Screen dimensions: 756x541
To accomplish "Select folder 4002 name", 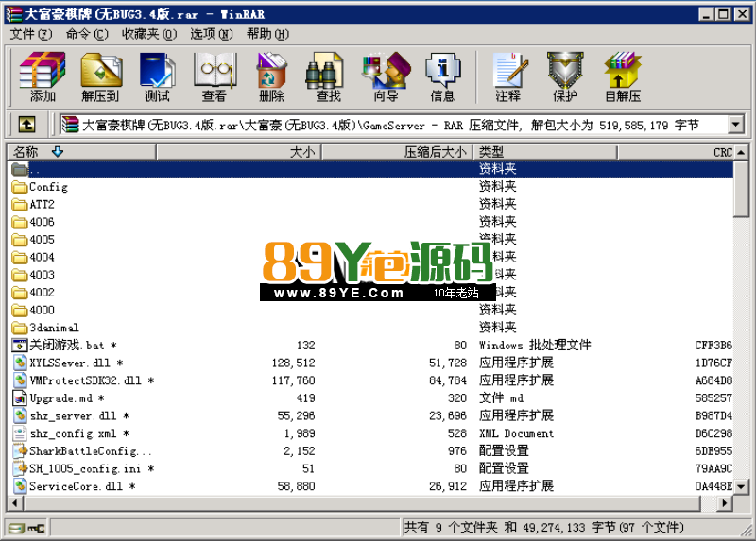I will (x=42, y=293).
